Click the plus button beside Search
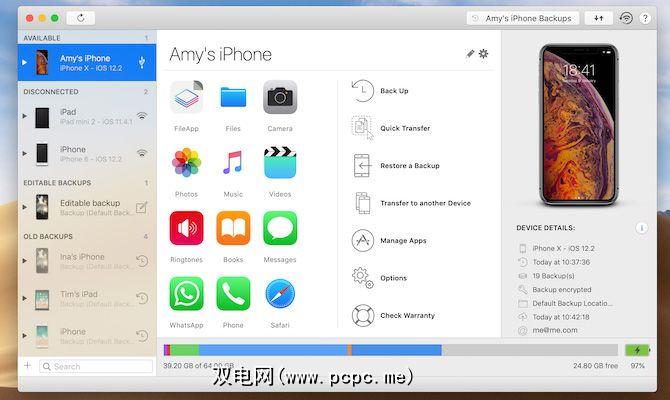 tap(27, 366)
